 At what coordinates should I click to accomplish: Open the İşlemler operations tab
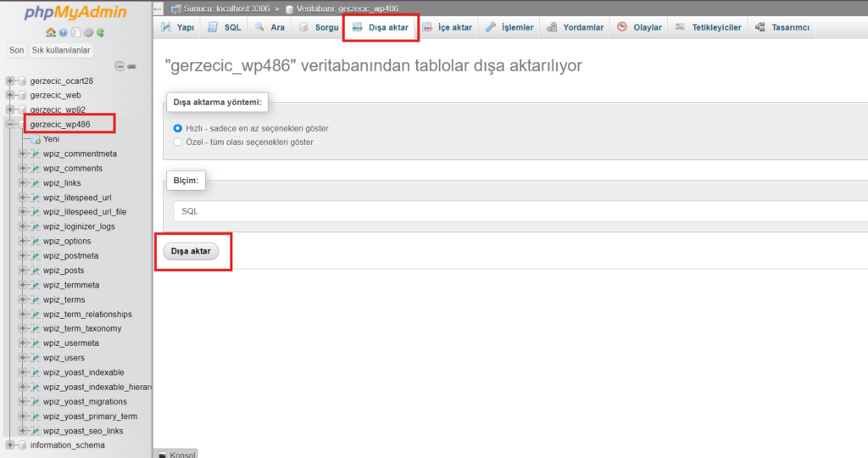click(509, 28)
